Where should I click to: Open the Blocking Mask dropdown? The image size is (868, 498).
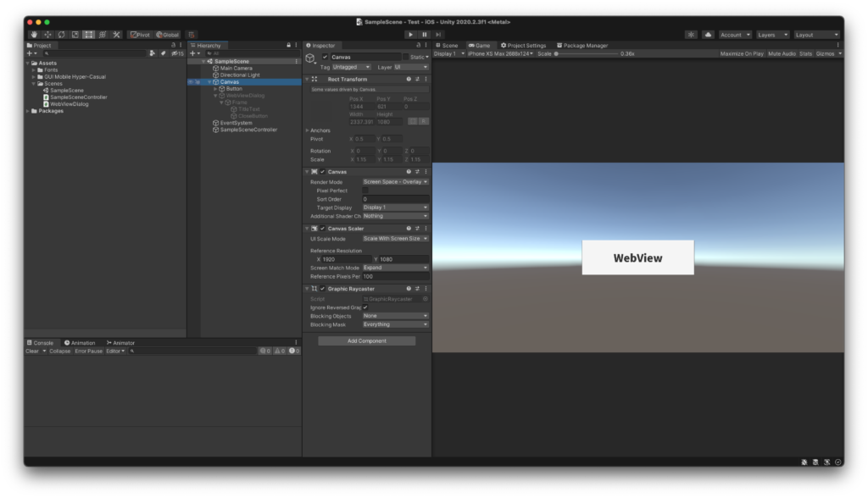(395, 325)
